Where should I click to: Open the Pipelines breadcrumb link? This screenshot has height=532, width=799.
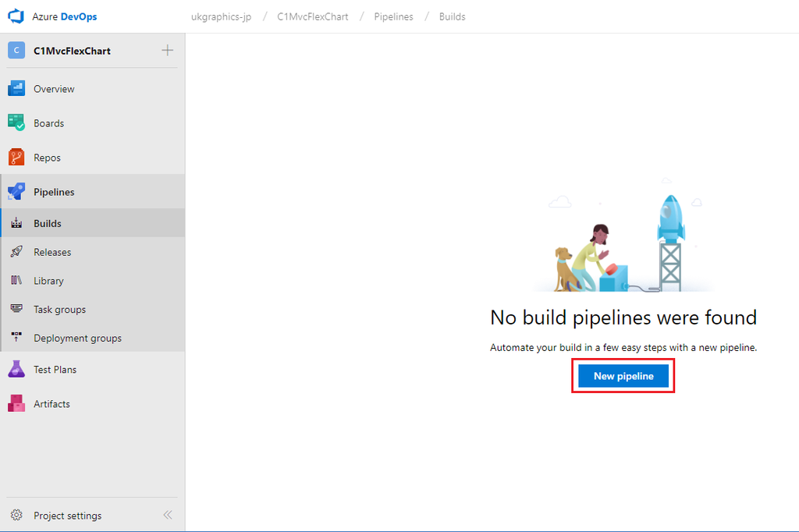coord(393,17)
